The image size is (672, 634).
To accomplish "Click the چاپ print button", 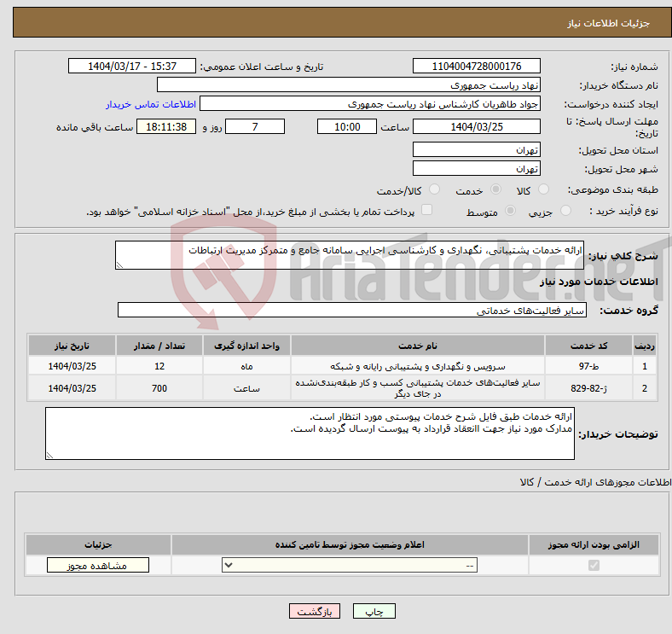I will (374, 611).
